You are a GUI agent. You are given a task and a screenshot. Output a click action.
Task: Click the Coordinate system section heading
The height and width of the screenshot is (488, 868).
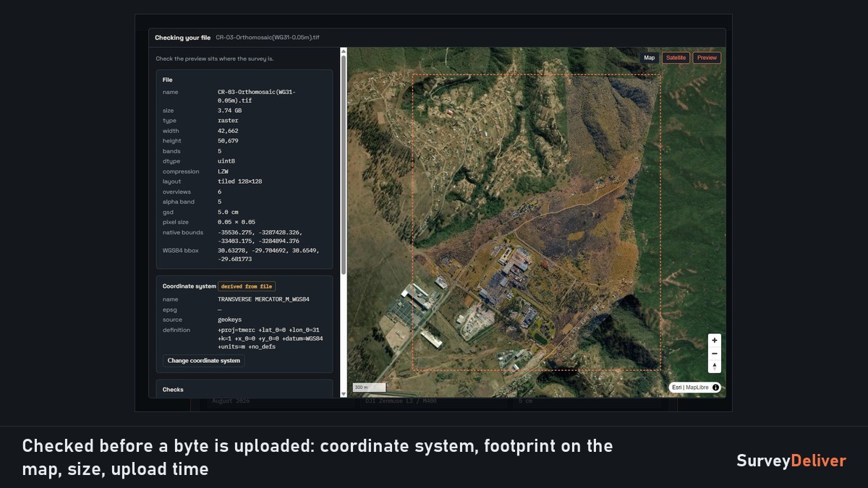(190, 286)
